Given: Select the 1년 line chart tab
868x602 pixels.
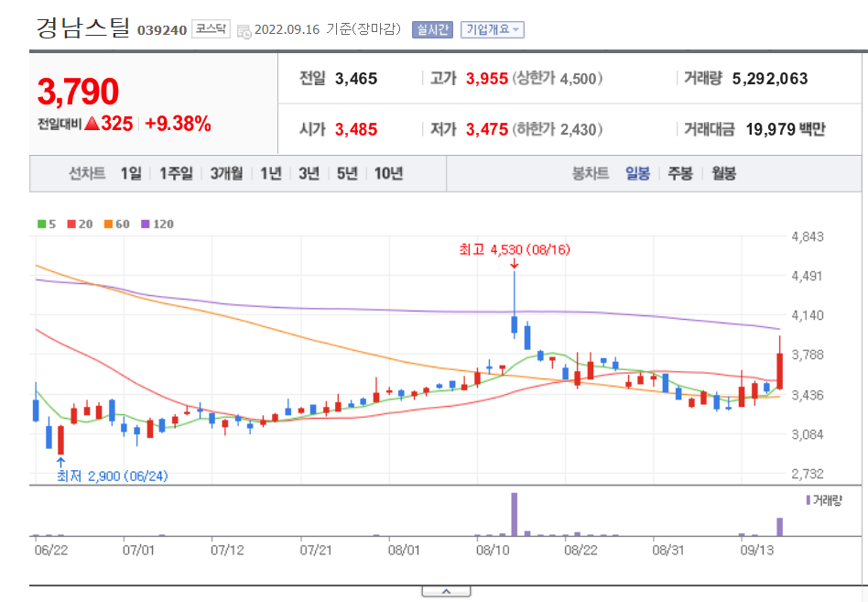Looking at the screenshot, I should tap(271, 173).
